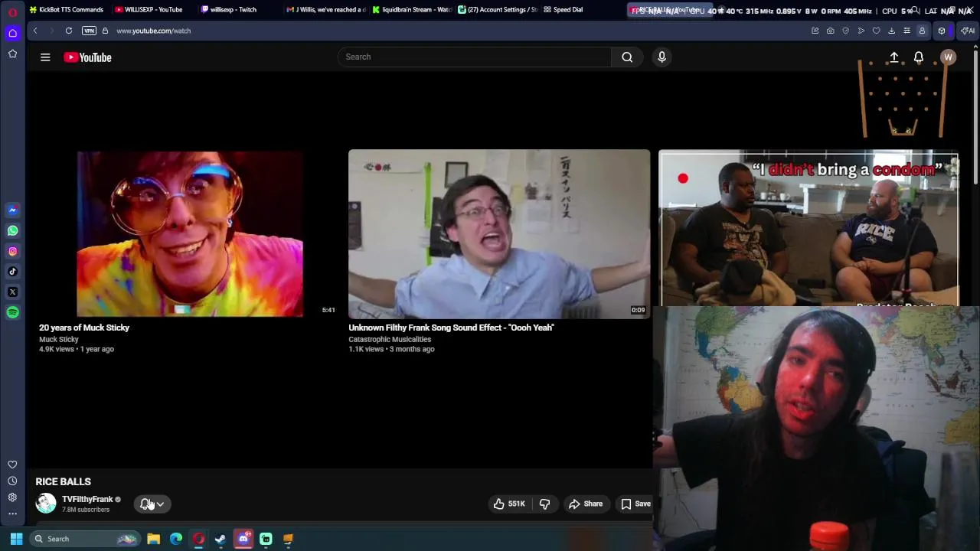The height and width of the screenshot is (551, 980).
Task: Go back with the browser back arrow
Action: 35,31
